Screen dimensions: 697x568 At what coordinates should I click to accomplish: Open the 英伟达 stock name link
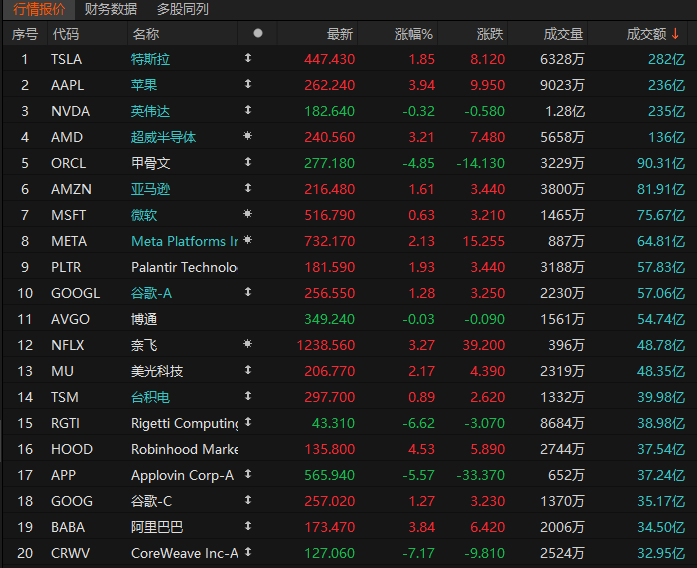pos(150,111)
